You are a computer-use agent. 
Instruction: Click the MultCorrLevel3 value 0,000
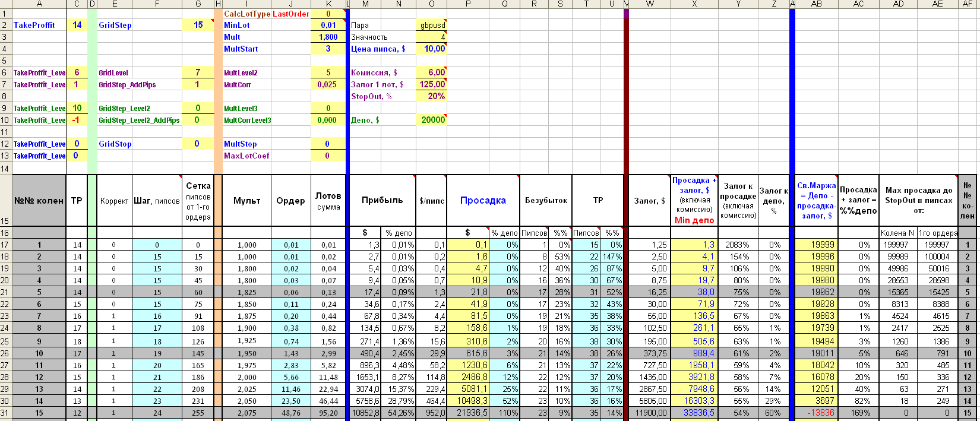tap(328, 120)
